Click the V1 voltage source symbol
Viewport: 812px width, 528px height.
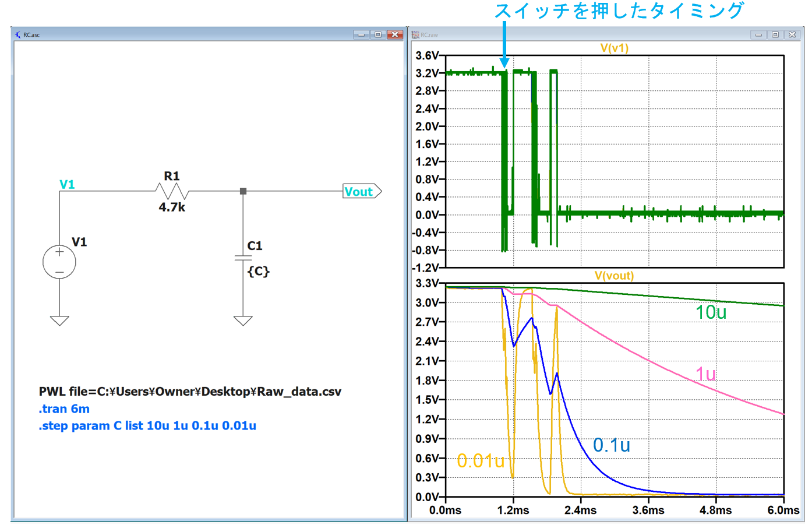click(59, 262)
